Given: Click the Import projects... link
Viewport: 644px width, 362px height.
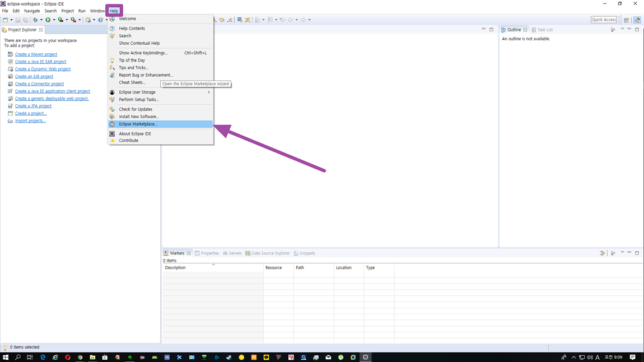Looking at the screenshot, I should pos(30,121).
